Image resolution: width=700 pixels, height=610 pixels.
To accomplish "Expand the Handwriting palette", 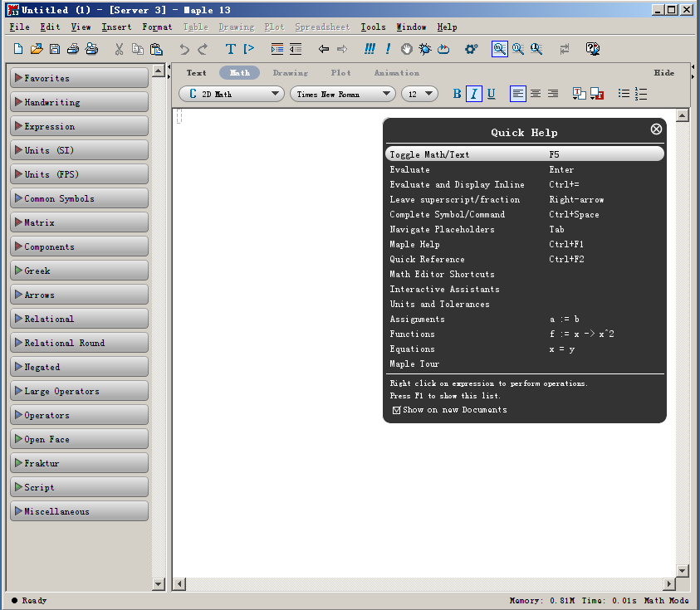I will click(79, 102).
